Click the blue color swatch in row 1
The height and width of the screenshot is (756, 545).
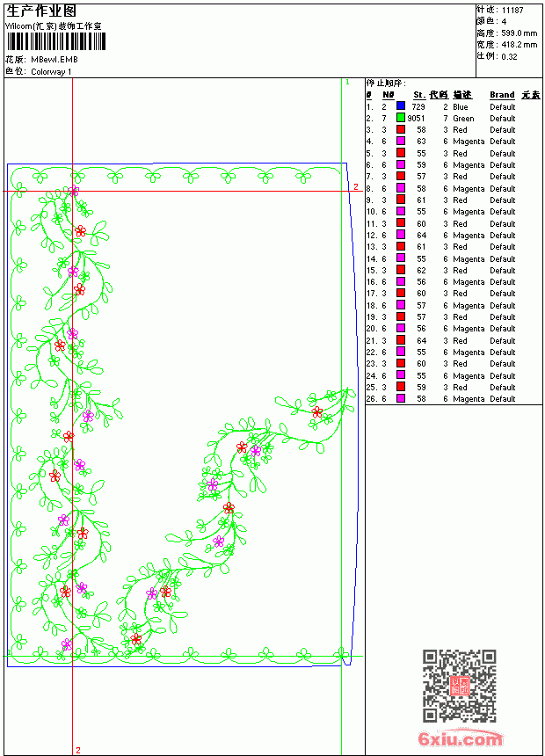tap(400, 106)
